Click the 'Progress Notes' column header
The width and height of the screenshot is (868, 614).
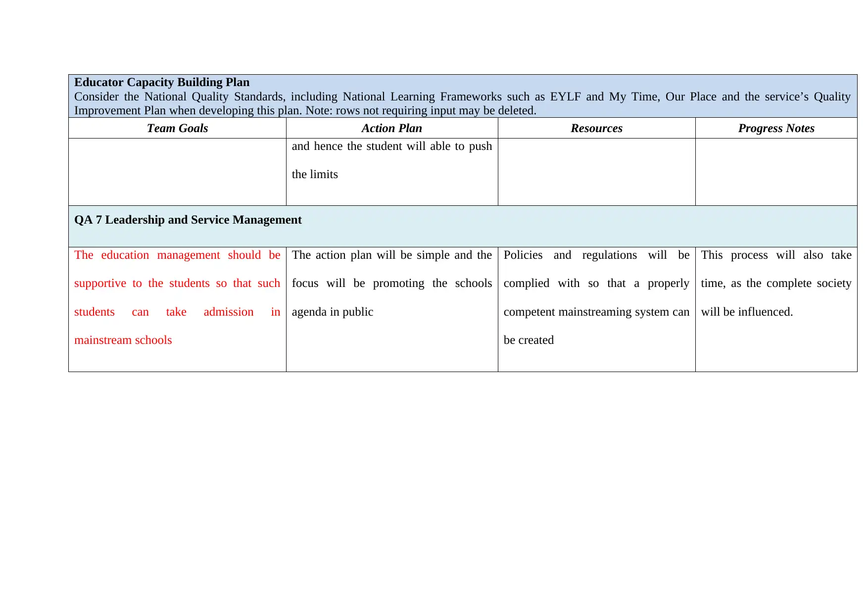(x=776, y=128)
